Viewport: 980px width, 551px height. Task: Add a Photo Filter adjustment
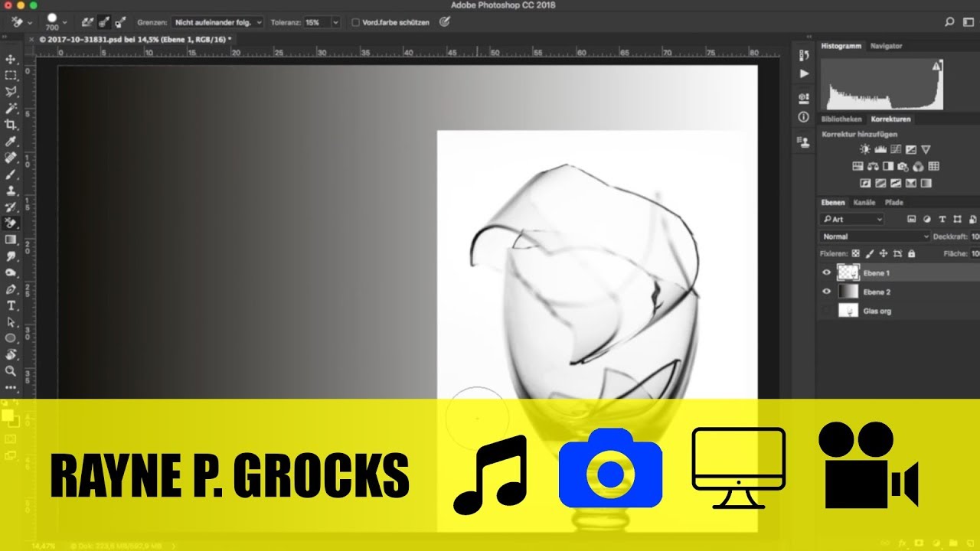903,166
